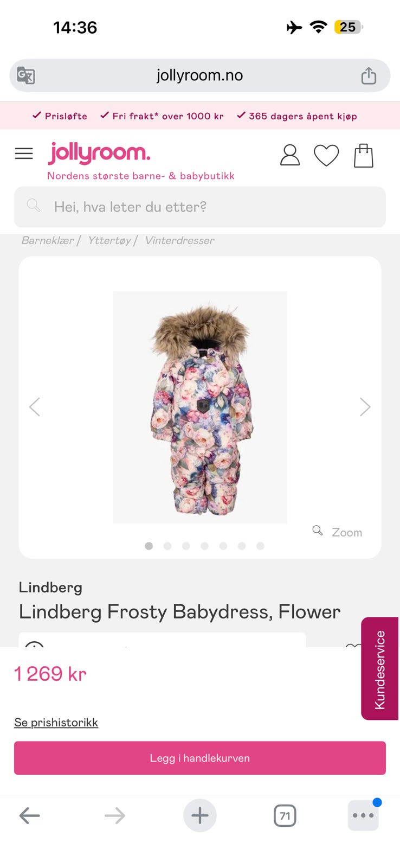Focus the 'Hei, hva leter du etter?' search field
This screenshot has height=868, width=400.
200,207
